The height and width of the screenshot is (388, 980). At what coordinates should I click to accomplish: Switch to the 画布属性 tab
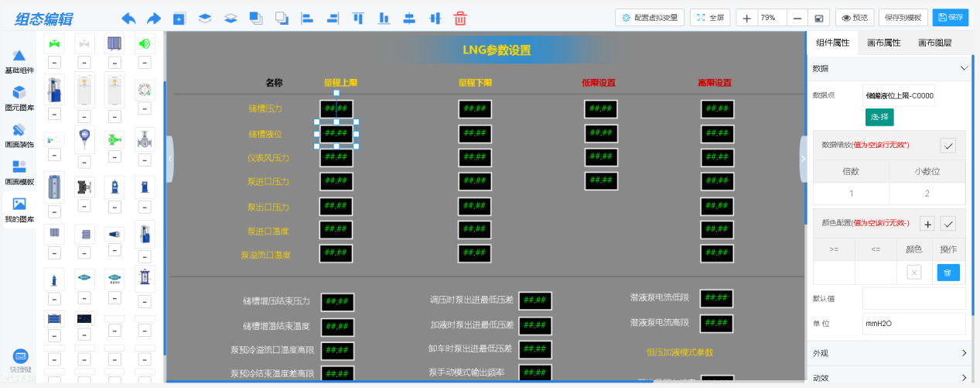pos(883,43)
